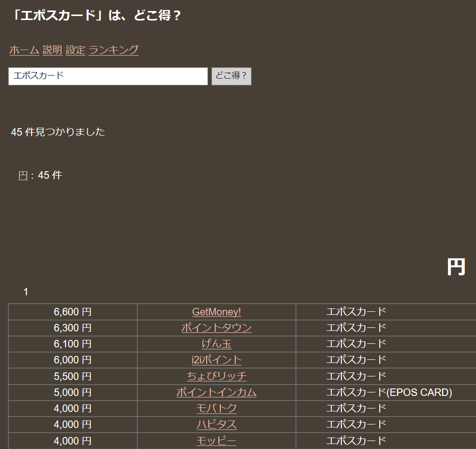Follow the モッピー link
The width and height of the screenshot is (476, 449).
(x=216, y=441)
